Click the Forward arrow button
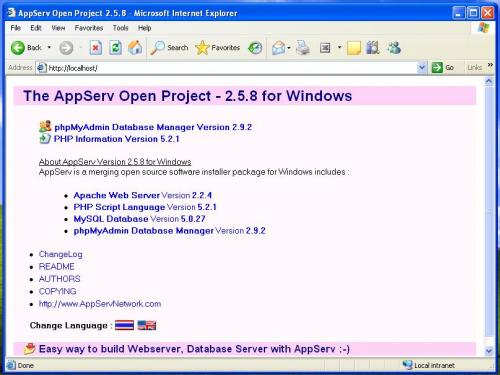Screen dimensions: 500x375 coord(66,48)
